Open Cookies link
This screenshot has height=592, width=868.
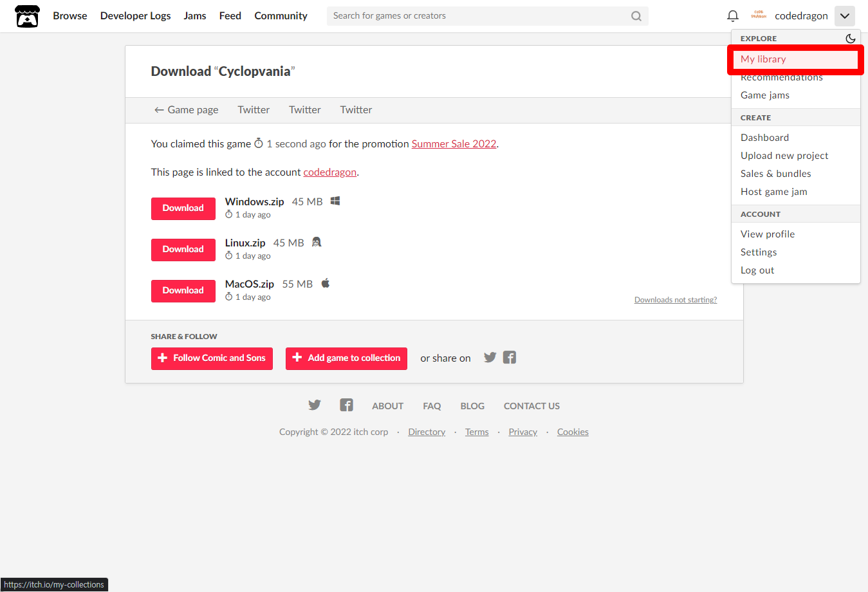(x=573, y=432)
